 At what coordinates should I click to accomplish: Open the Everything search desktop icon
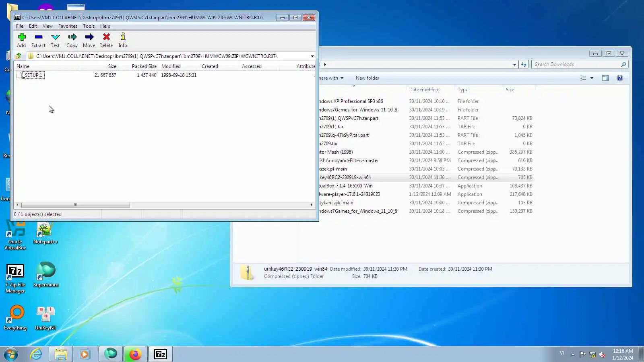tap(15, 318)
